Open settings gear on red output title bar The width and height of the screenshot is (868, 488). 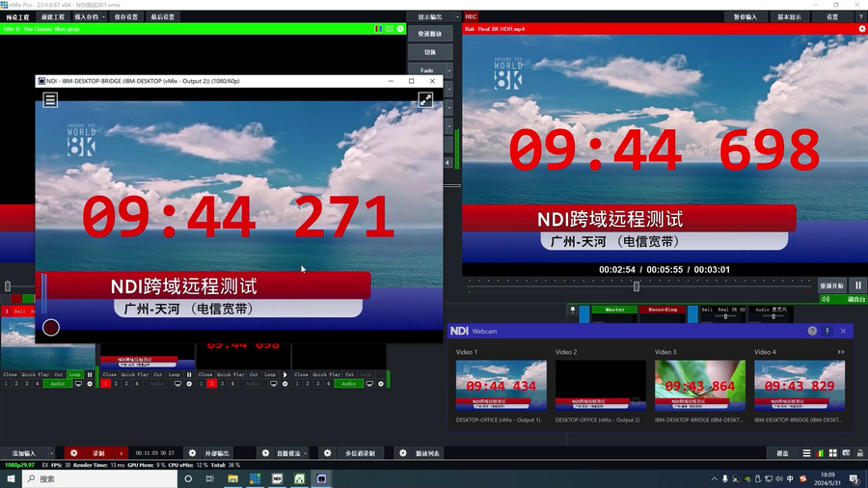(x=861, y=29)
